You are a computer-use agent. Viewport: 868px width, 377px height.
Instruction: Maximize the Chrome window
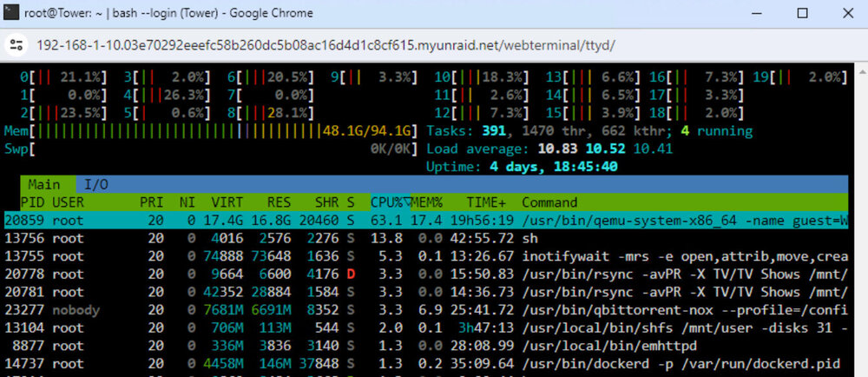click(802, 13)
